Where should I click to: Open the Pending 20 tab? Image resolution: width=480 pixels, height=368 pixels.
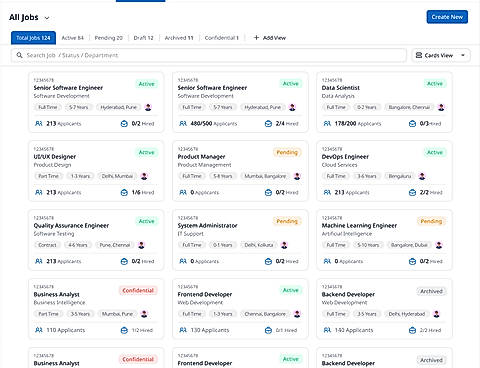click(x=109, y=38)
